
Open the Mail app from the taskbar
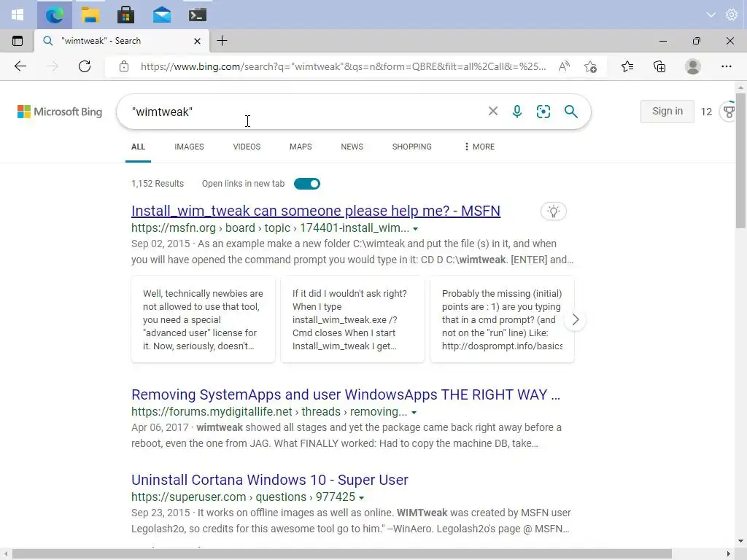162,15
